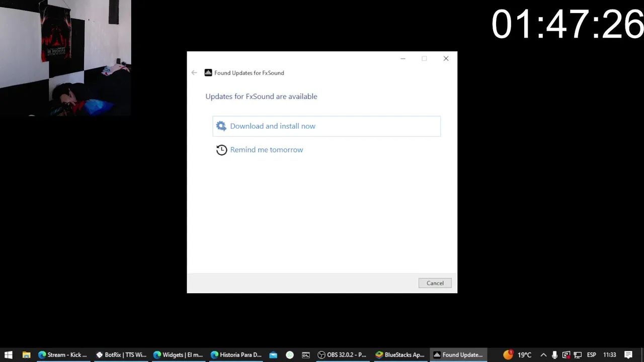Open the notifications action center

pyautogui.click(x=628, y=355)
